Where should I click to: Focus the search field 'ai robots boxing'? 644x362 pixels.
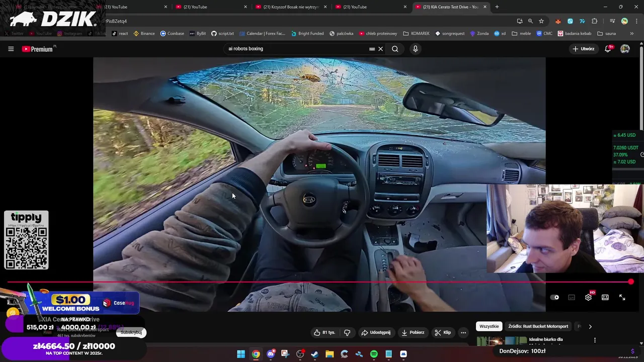(297, 49)
